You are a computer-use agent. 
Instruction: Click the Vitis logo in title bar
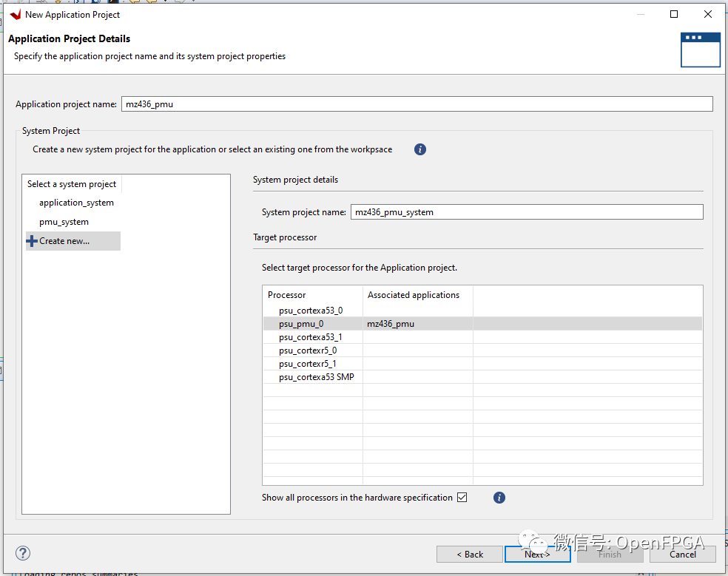click(x=15, y=15)
